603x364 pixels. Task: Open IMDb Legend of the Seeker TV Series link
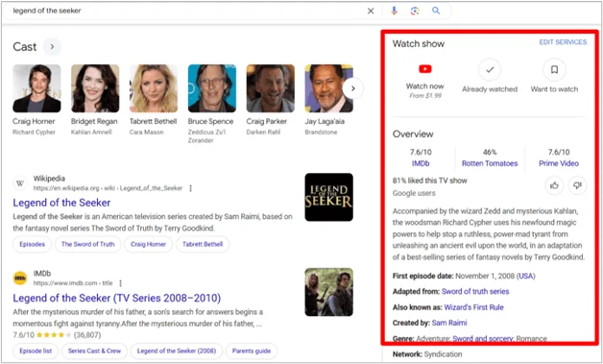pos(117,298)
